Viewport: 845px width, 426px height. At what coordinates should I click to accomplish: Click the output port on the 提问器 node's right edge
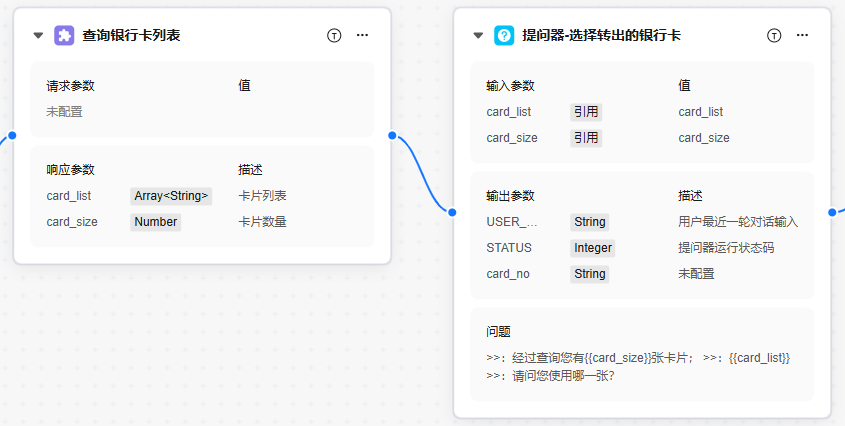[x=831, y=212]
